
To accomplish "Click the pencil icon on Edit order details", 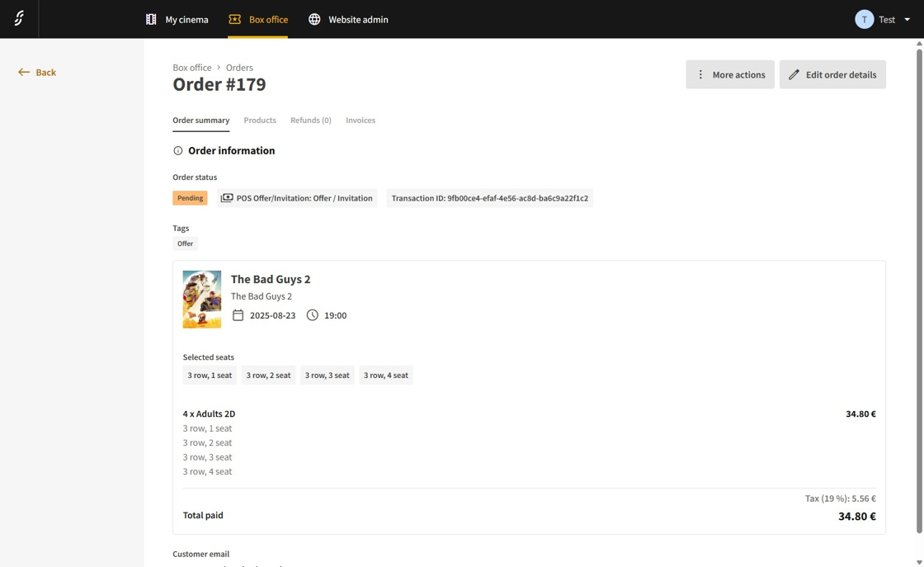I will 794,74.
